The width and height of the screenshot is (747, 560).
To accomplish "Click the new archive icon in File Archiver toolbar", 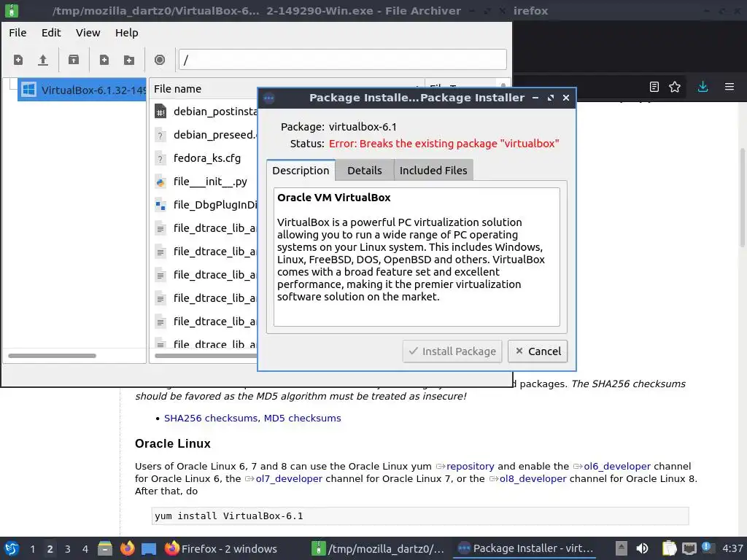I will tap(18, 60).
